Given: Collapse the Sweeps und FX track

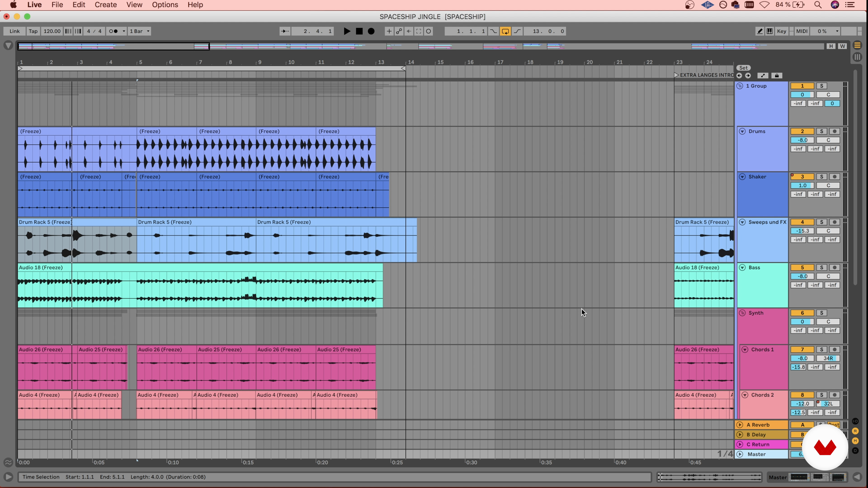Looking at the screenshot, I should (742, 222).
